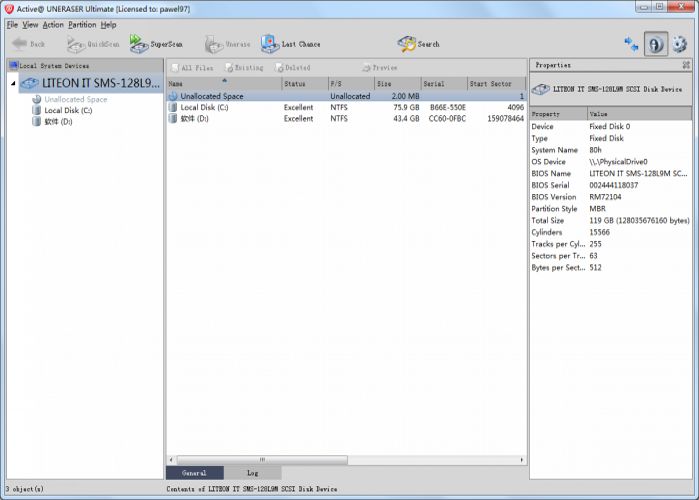Viewport: 699px width, 500px height.
Task: Open the File menu
Action: point(12,25)
